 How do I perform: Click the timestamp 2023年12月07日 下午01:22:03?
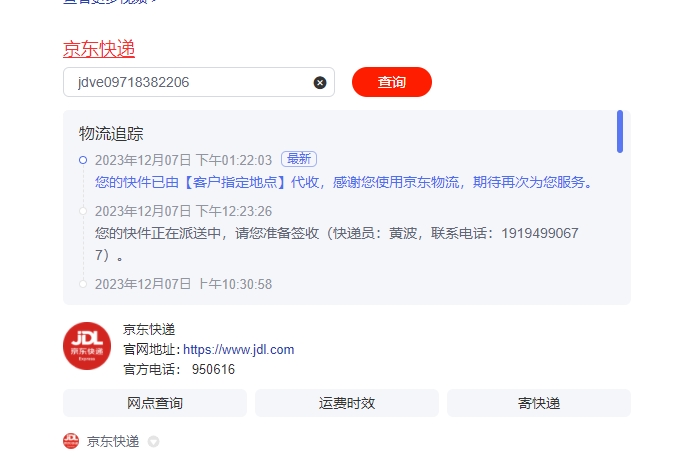(183, 160)
